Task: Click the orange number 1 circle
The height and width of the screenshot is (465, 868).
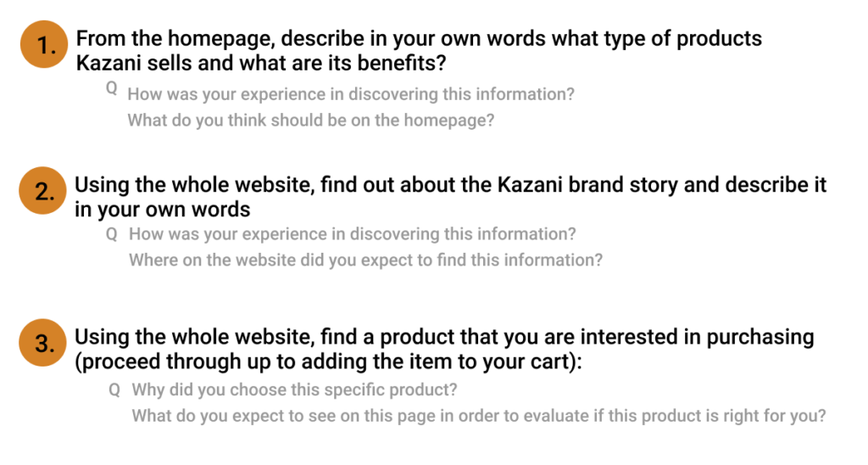Action: (44, 44)
